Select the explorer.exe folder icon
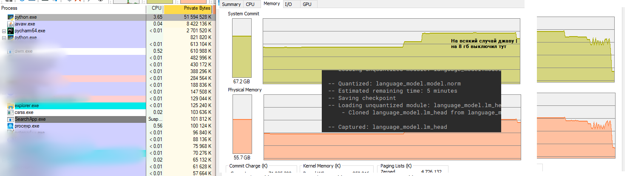 11,105
